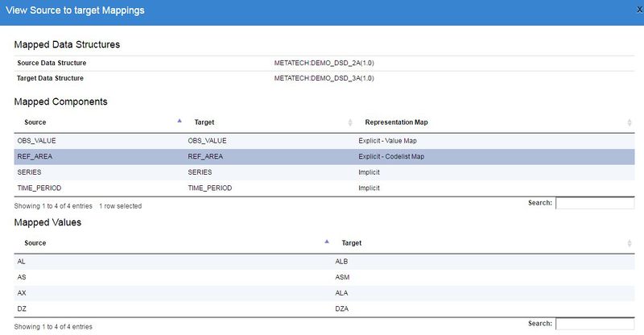Click the DZ to DZA value row
The width and height of the screenshot is (644, 335).
[x=161, y=308]
